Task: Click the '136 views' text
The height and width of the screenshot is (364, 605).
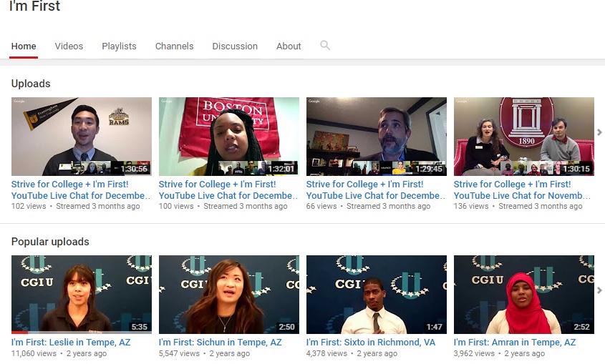Action: click(x=471, y=206)
